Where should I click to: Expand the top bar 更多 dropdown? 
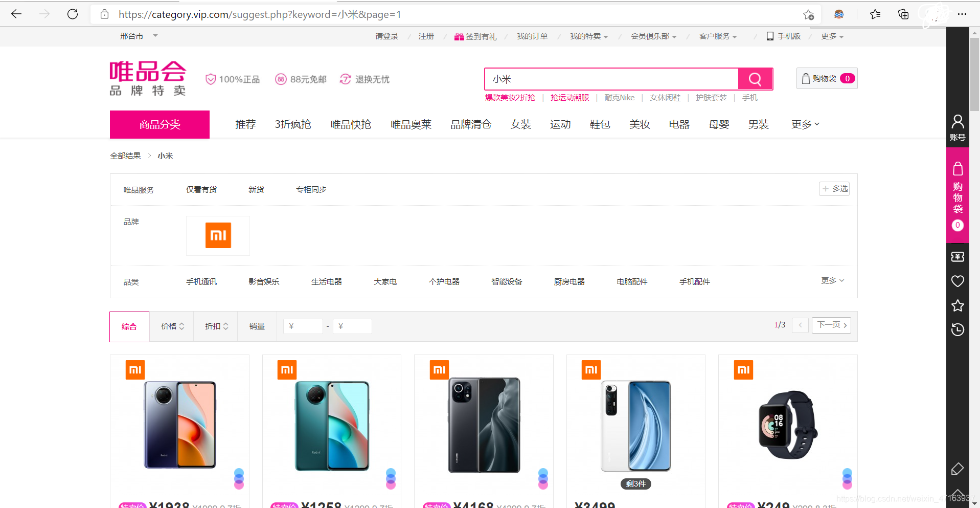pyautogui.click(x=832, y=36)
